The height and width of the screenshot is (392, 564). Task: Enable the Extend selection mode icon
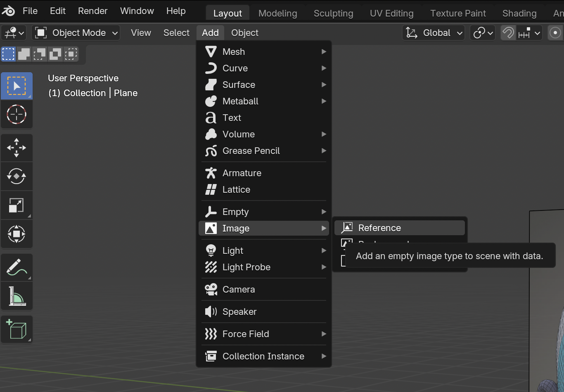pyautogui.click(x=24, y=54)
